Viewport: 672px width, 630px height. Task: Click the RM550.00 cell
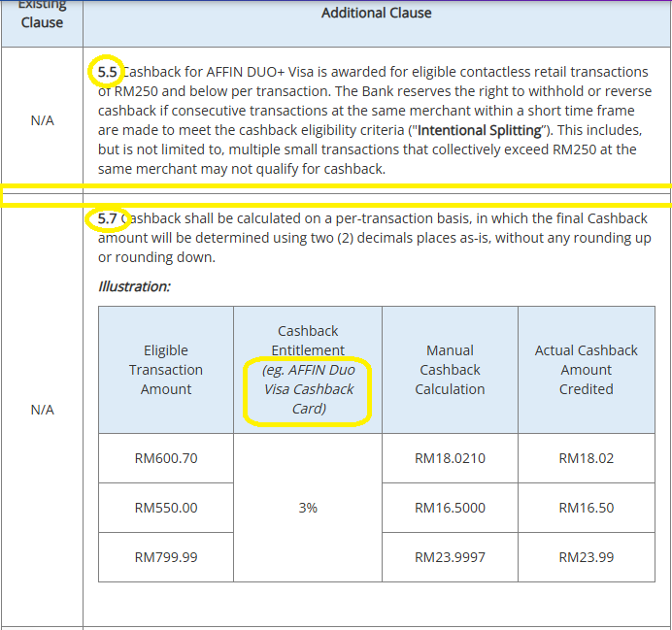pyautogui.click(x=166, y=508)
